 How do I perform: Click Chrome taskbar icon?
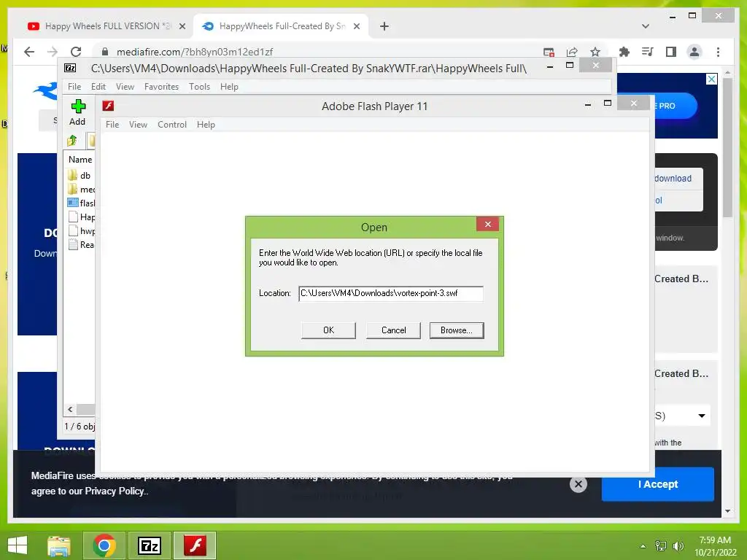pos(104,545)
